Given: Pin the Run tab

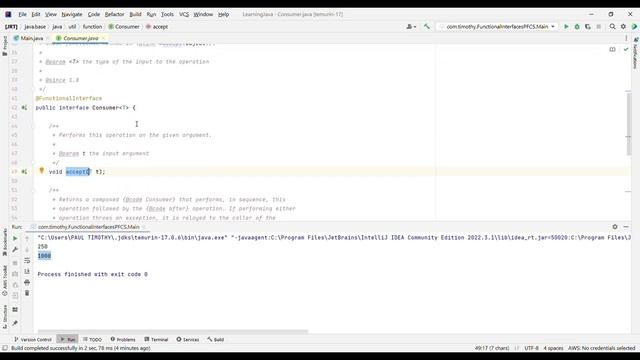Looking at the screenshot, I should point(15,323).
